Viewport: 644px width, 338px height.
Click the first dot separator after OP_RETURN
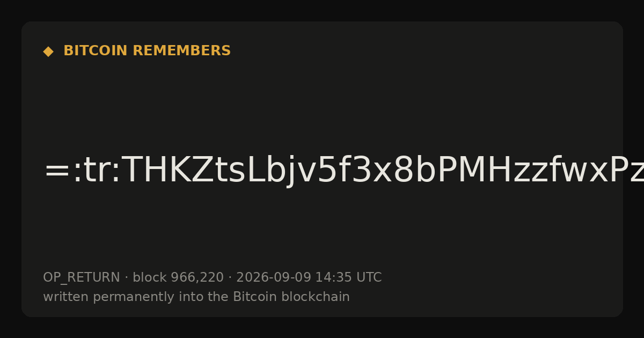click(126, 278)
